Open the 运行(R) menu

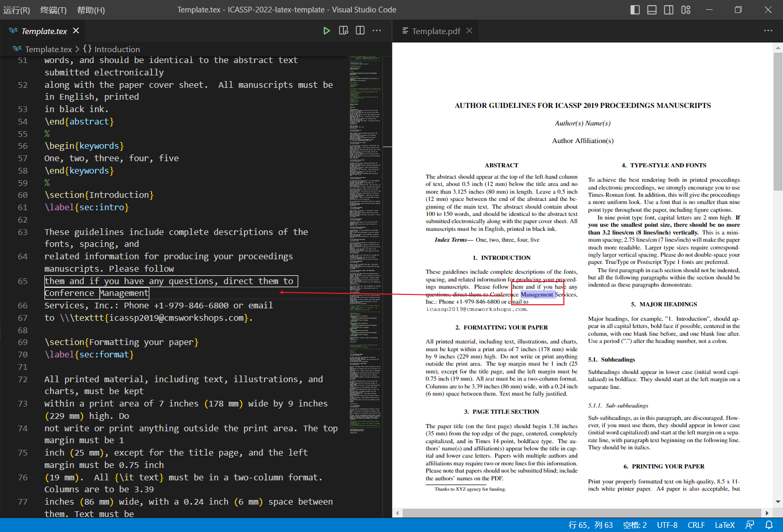(x=17, y=10)
